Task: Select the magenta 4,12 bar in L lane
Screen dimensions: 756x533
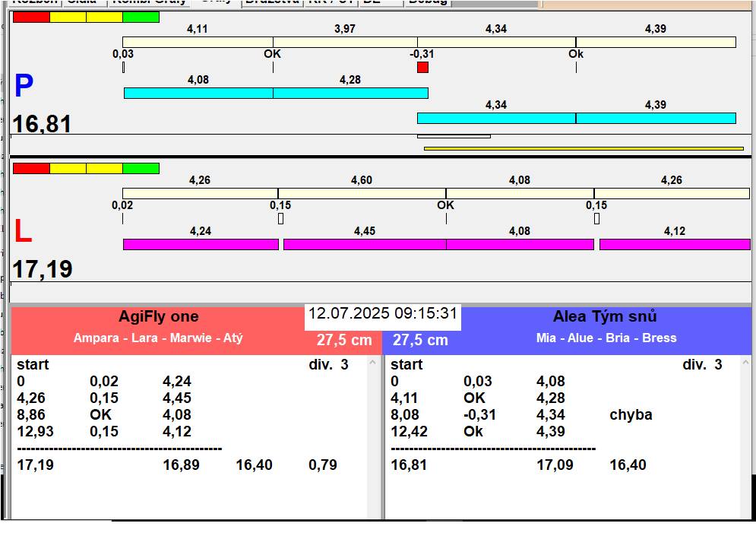Action: 674,244
